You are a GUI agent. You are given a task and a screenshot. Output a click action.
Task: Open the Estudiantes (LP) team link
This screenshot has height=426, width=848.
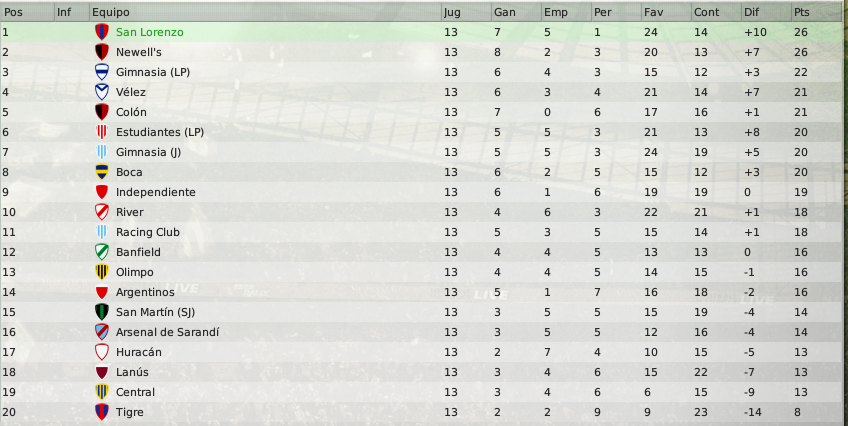pos(160,132)
